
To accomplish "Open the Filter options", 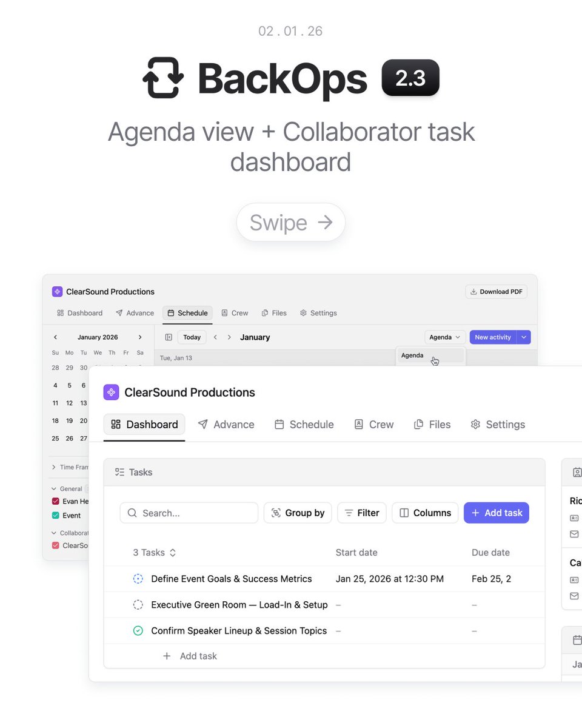I will pyautogui.click(x=362, y=513).
